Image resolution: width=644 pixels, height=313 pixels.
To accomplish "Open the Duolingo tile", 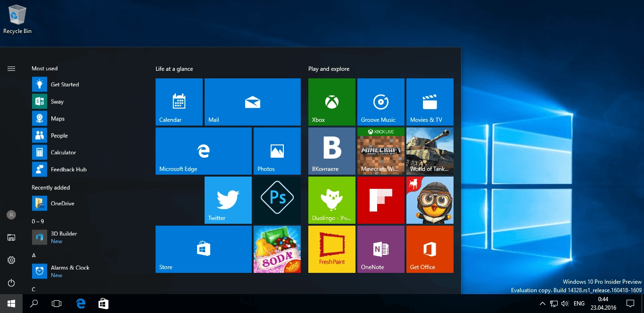I will (x=332, y=200).
